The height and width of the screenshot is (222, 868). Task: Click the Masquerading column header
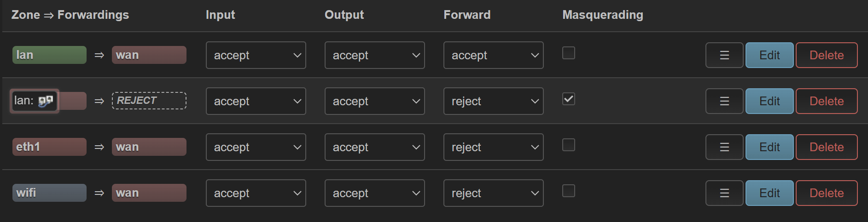click(x=603, y=15)
